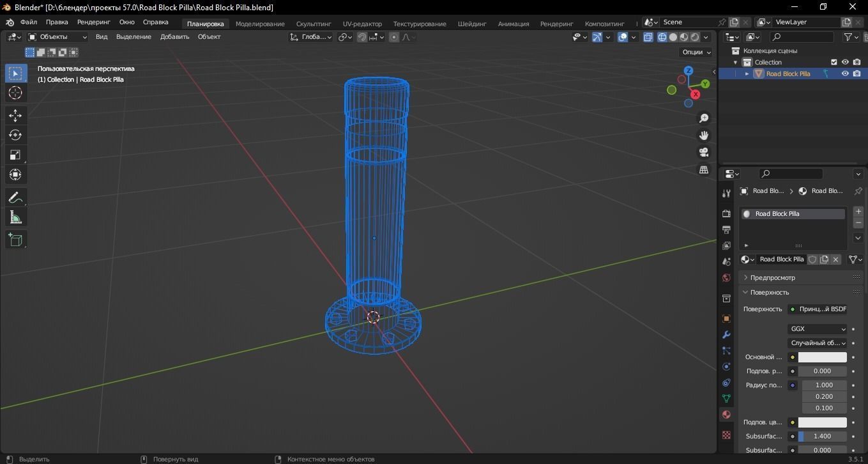Screen dimensions: 868x464
Task: Disable Collection render camera icon
Action: (x=857, y=62)
